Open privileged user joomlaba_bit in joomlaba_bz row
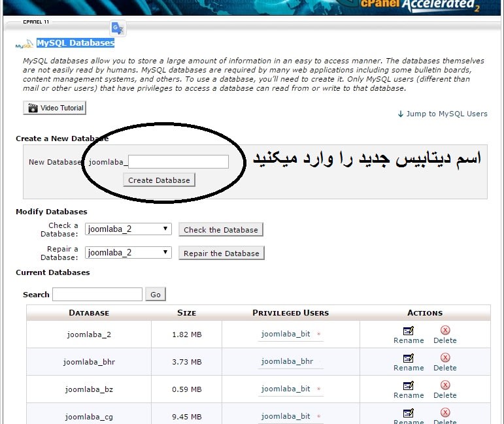This screenshot has width=504, height=424. click(x=286, y=389)
